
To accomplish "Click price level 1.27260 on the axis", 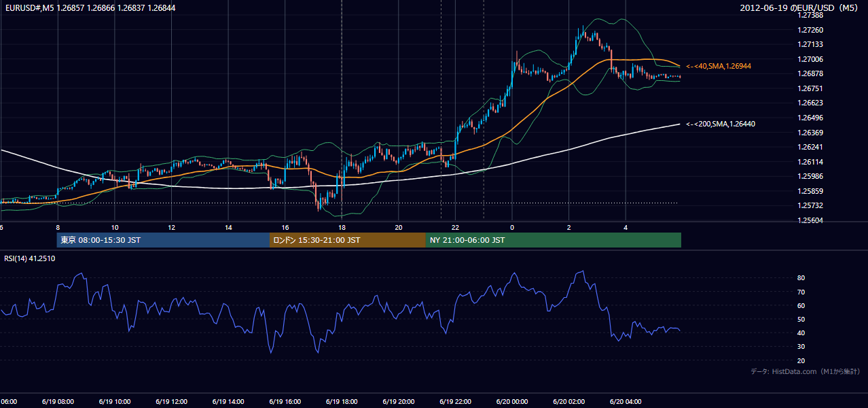I will (x=810, y=30).
